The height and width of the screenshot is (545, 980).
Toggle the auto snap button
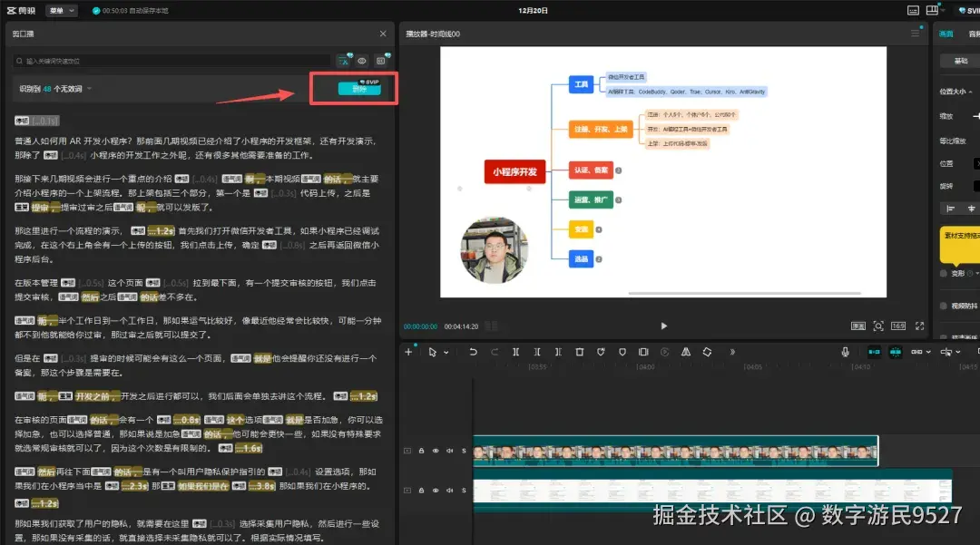[895, 352]
